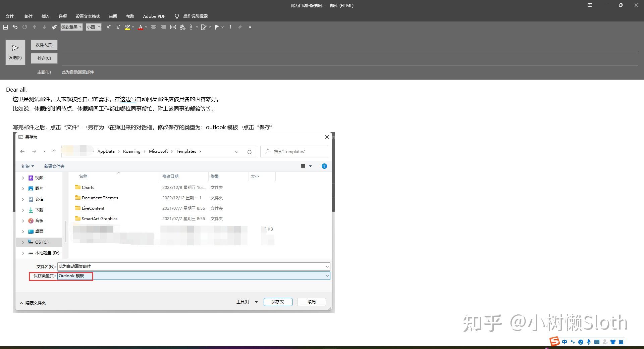Viewport: 644px width, 349px height.
Task: Select the embedded 另存为 screenshot image
Action: pyautogui.click(x=174, y=222)
